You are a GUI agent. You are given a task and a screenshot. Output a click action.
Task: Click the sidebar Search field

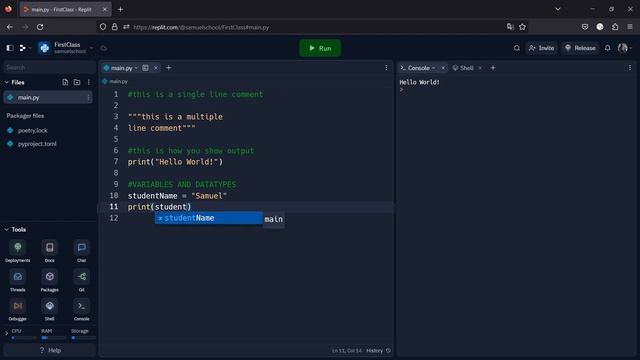point(49,67)
